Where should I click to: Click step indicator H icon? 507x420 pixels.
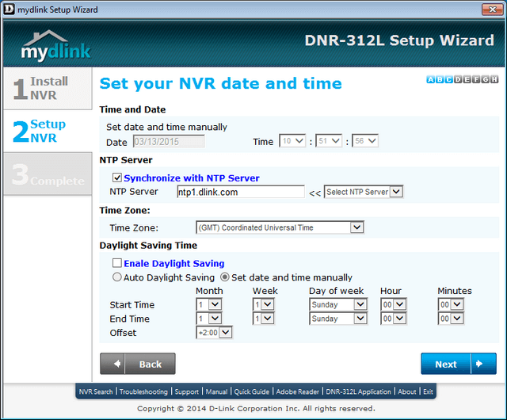click(x=494, y=79)
